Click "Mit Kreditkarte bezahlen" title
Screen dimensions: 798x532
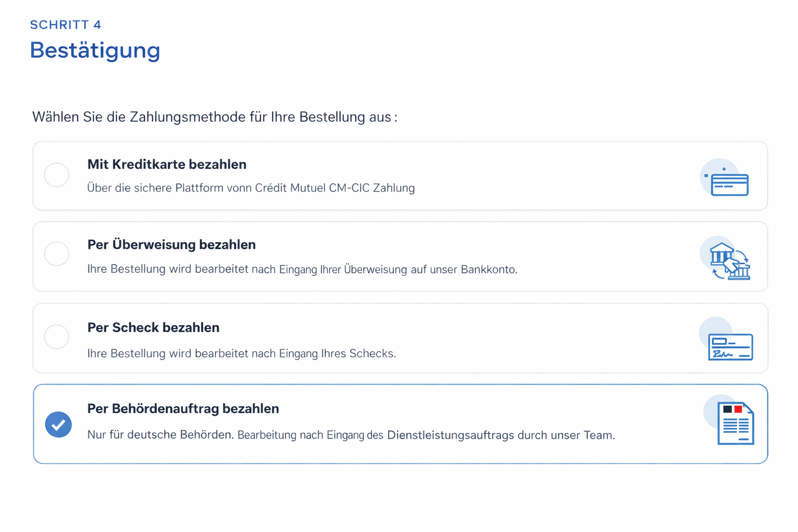(167, 164)
